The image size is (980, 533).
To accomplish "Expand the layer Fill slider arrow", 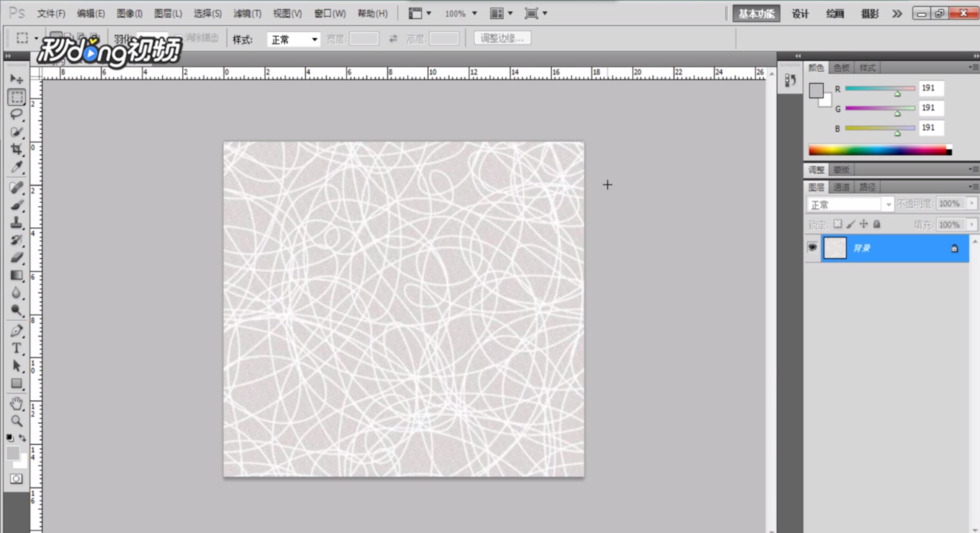I will (972, 225).
